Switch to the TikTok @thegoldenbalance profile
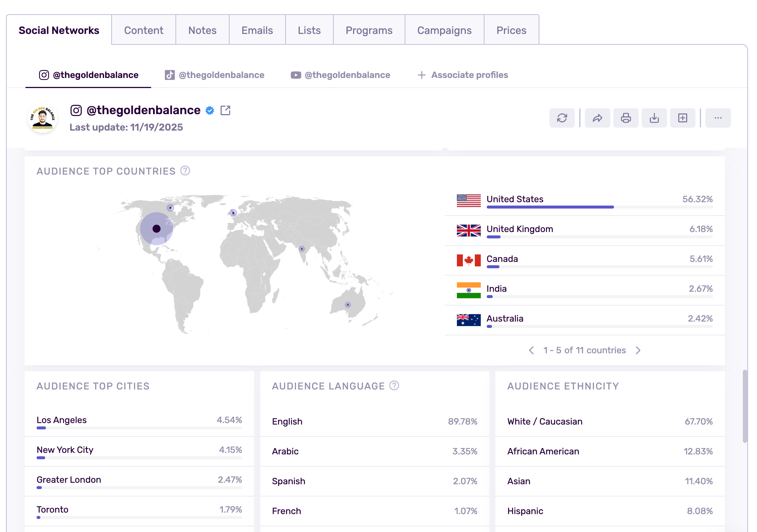 tap(215, 75)
